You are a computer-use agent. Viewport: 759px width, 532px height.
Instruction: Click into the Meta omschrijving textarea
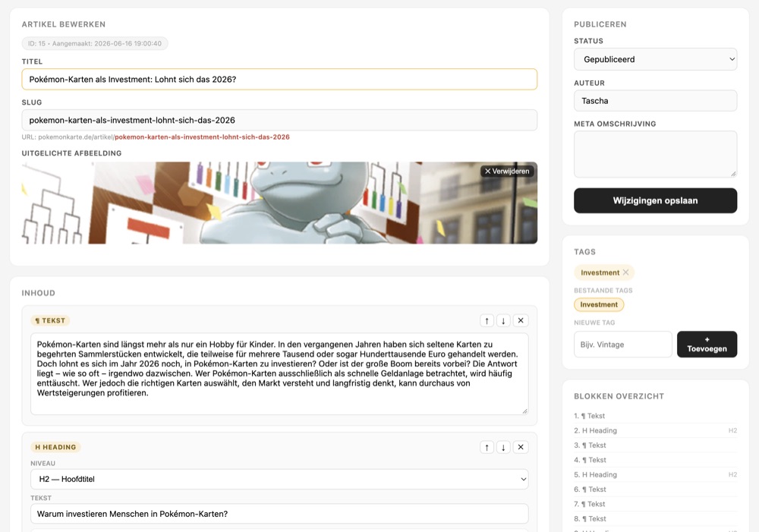(656, 154)
